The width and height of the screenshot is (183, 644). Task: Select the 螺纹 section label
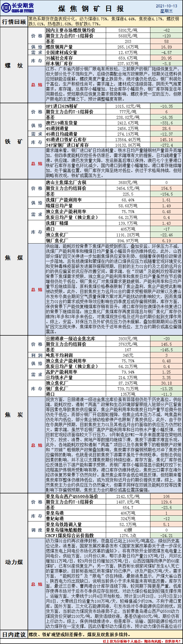[14, 66]
